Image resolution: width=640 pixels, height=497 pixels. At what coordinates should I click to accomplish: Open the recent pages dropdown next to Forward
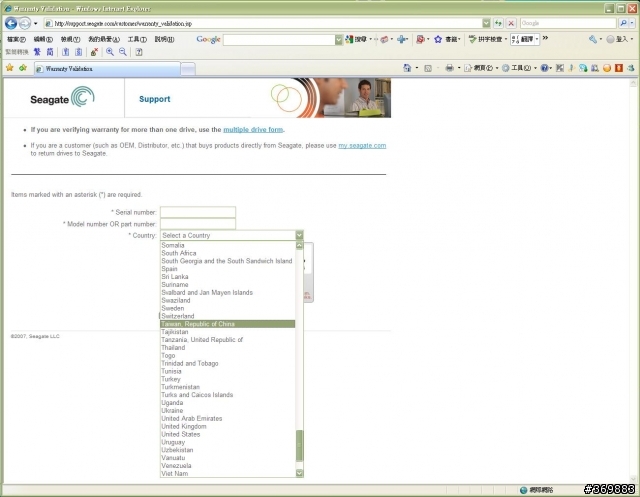36,24
